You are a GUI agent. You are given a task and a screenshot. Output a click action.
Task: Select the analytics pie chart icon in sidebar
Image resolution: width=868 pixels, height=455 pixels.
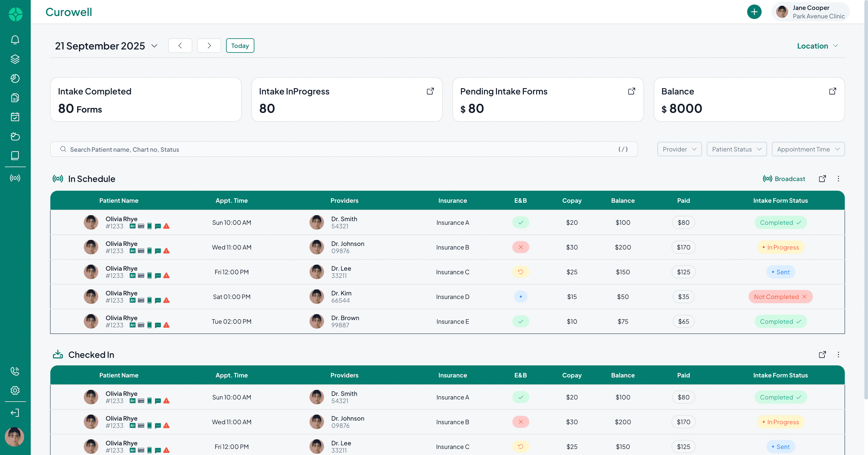point(15,78)
